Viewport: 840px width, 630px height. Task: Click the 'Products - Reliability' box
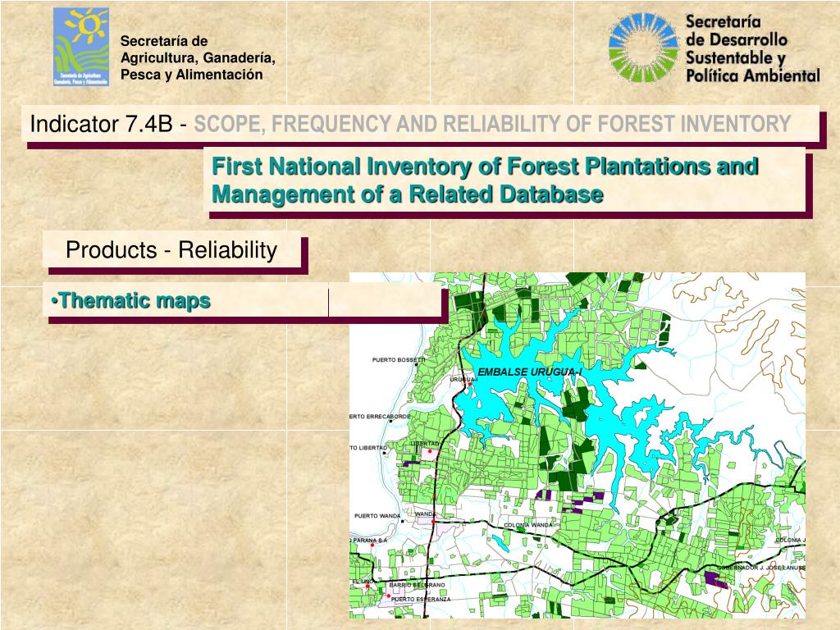point(171,249)
